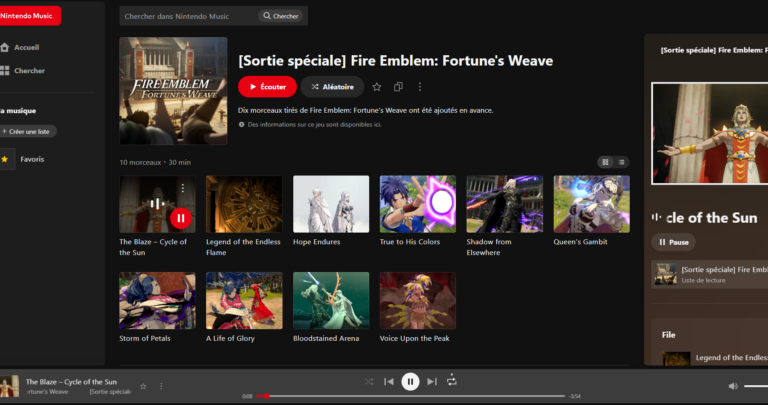This screenshot has height=405, width=768.
Task: Pause playback in the bottom player bar
Action: pos(410,381)
